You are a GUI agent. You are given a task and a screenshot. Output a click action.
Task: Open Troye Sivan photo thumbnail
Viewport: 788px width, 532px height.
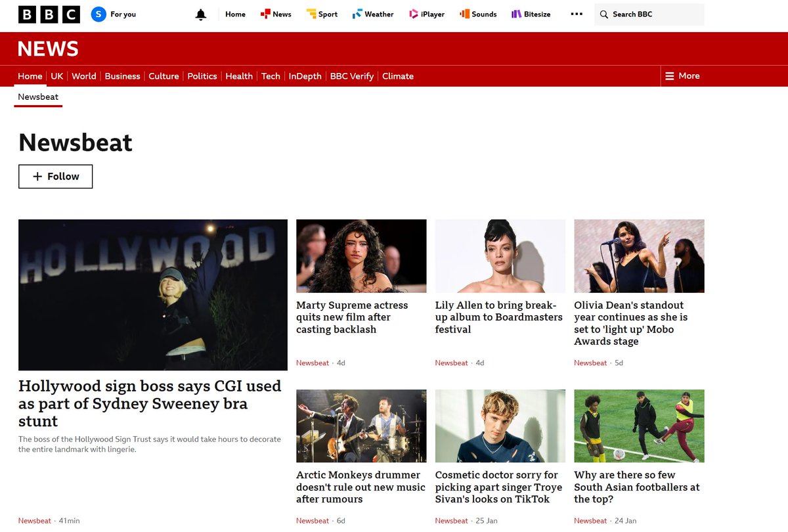click(x=500, y=426)
